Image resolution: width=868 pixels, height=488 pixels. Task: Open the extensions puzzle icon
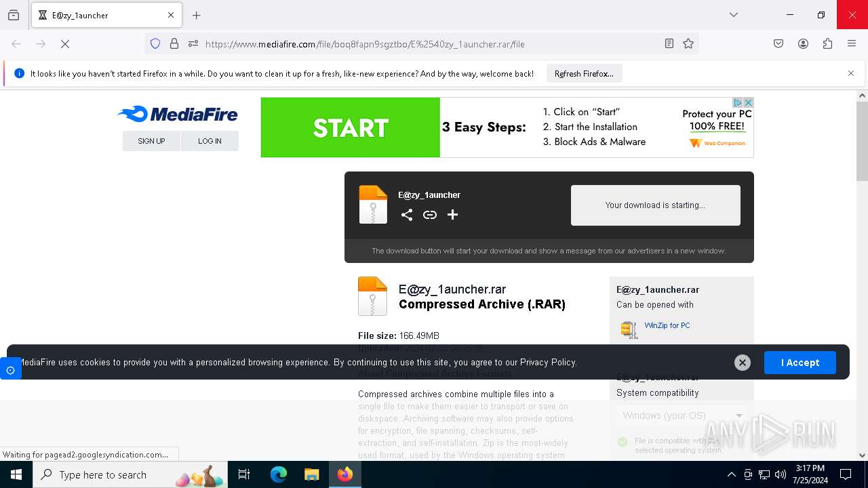827,44
